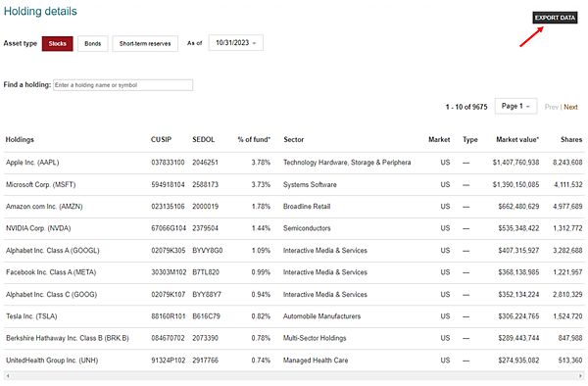Click the horizontal scrollbar track
Image resolution: width=588 pixels, height=386 pixels.
[x=294, y=375]
